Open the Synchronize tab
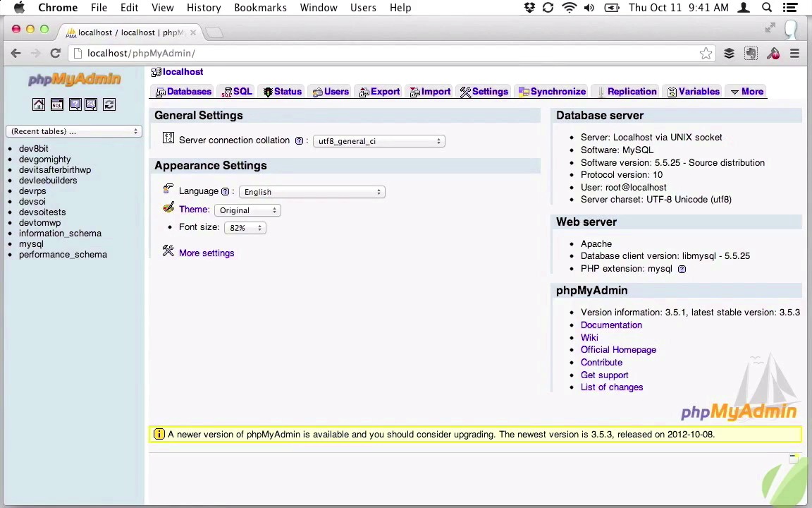The height and width of the screenshot is (508, 812). pos(552,91)
